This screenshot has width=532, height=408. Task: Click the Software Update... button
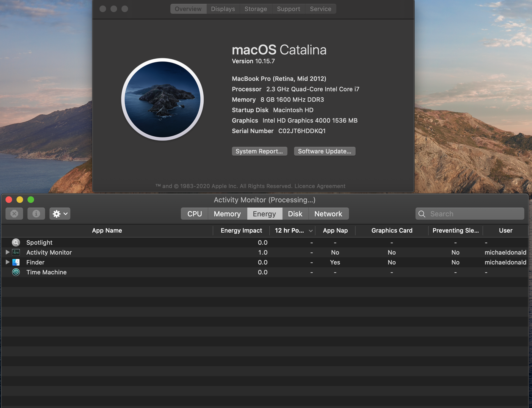coord(325,151)
